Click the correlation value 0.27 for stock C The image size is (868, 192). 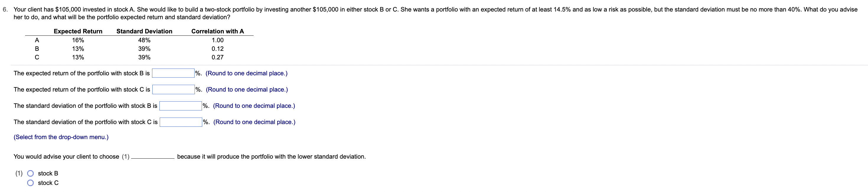click(216, 57)
